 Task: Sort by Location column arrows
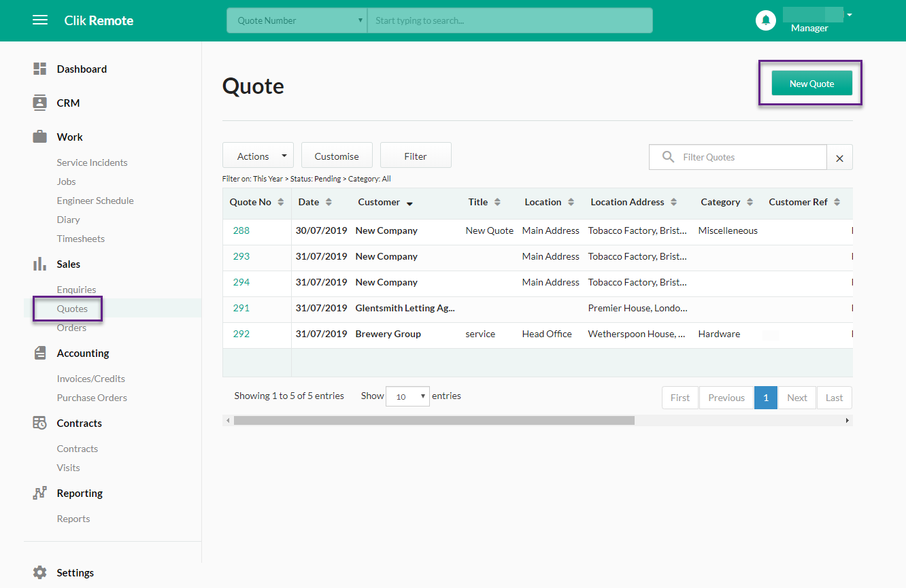pos(571,202)
